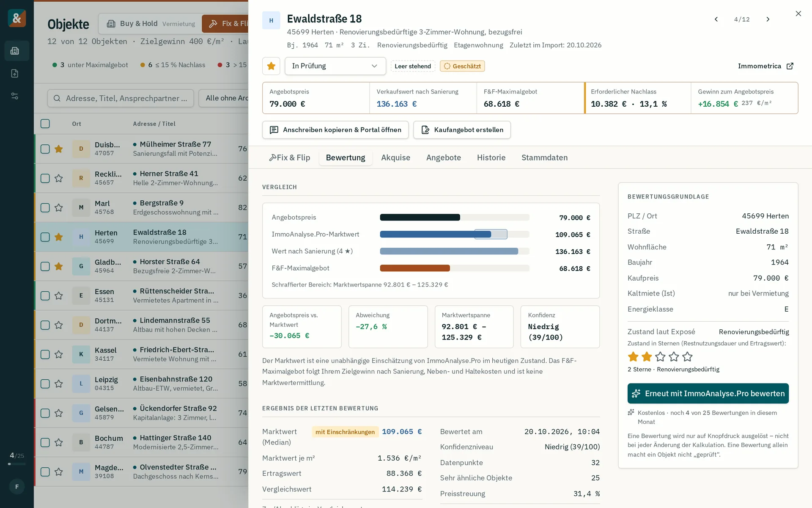Select Buy & Hold Vermietung mode
812x508 pixels.
(151, 24)
